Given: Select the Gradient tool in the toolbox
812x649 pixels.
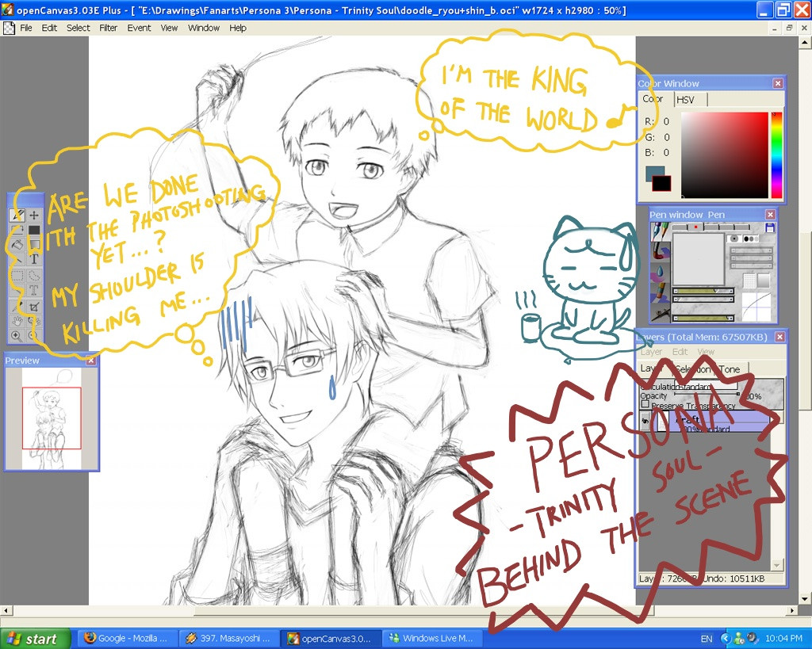Looking at the screenshot, I should pos(34,245).
